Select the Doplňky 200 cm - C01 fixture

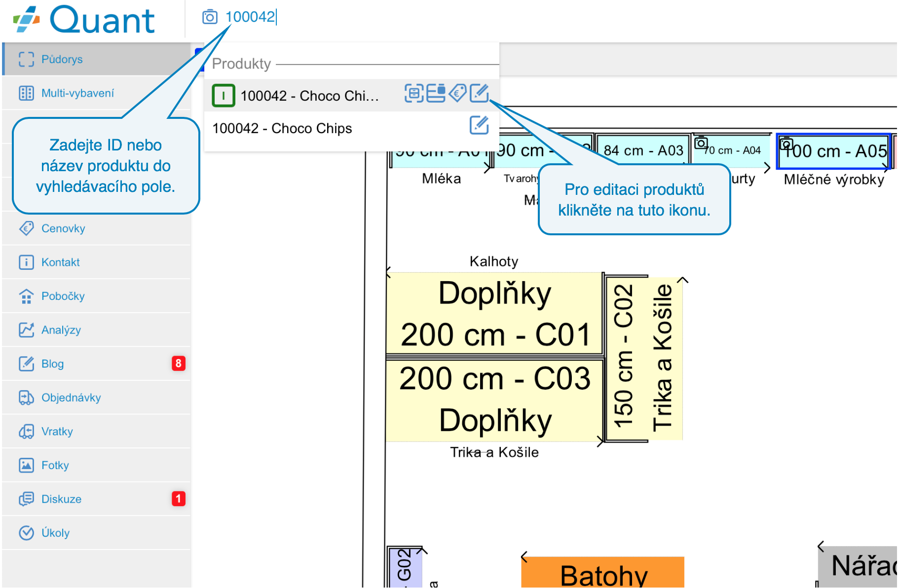click(x=494, y=314)
